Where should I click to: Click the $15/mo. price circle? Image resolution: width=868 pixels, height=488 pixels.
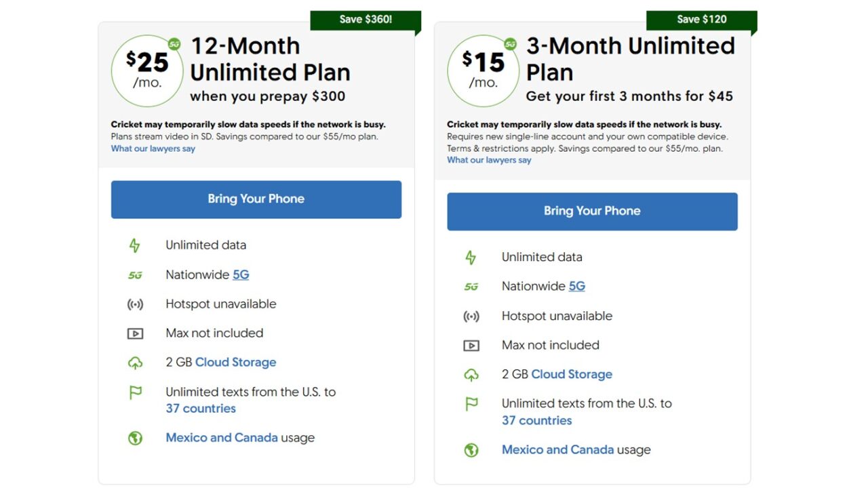[x=483, y=70]
